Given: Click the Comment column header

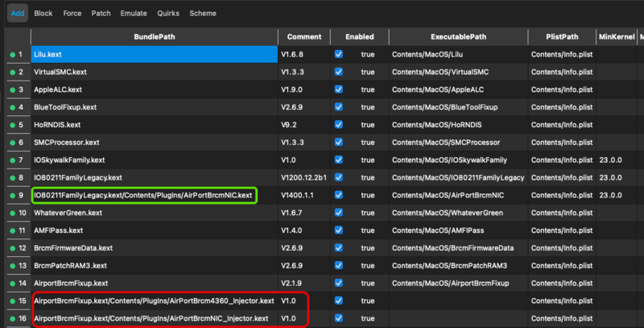Looking at the screenshot, I should click(304, 36).
